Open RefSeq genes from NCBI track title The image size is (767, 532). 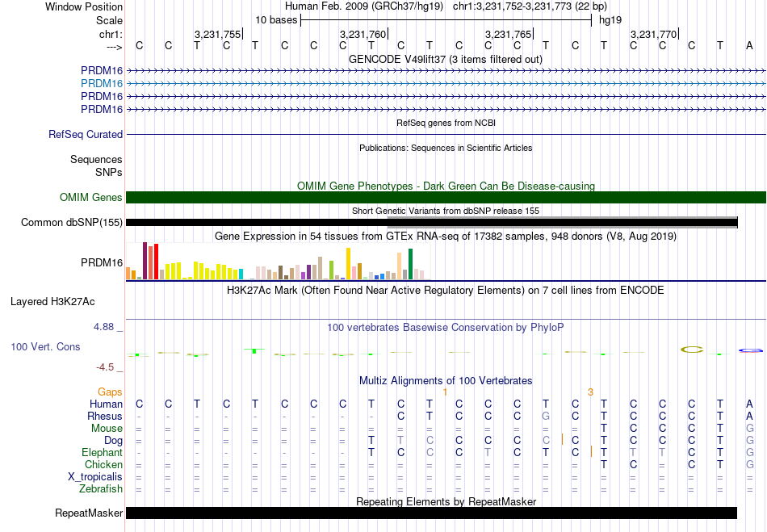point(446,123)
